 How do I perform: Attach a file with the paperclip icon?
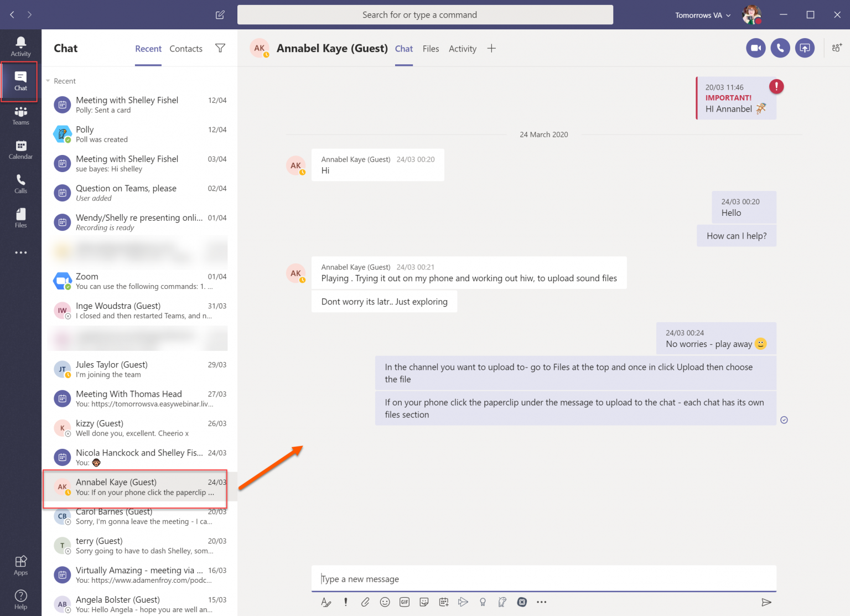[365, 602]
